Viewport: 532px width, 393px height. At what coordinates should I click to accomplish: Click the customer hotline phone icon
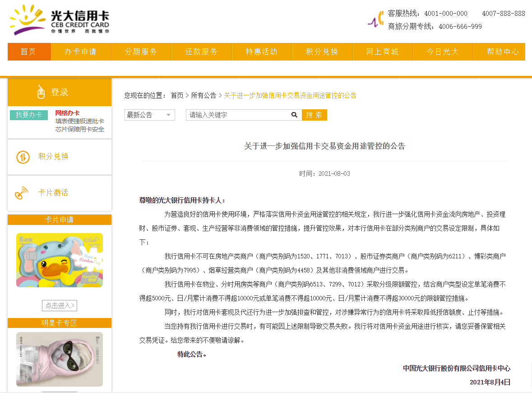tap(376, 19)
